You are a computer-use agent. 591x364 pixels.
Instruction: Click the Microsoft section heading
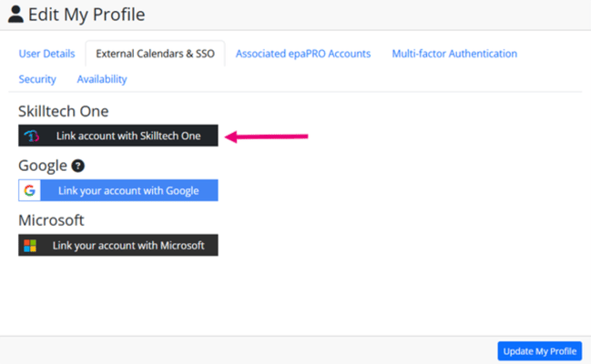tap(51, 220)
